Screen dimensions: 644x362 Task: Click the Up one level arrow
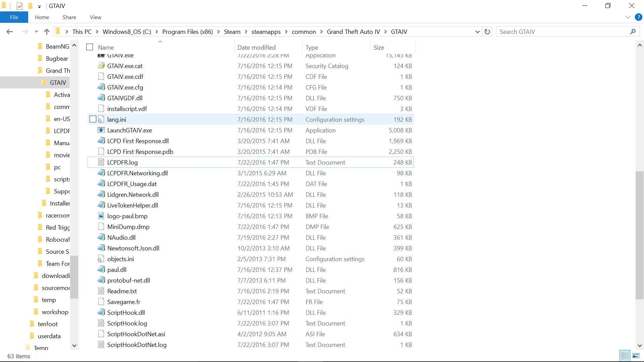[x=47, y=32]
